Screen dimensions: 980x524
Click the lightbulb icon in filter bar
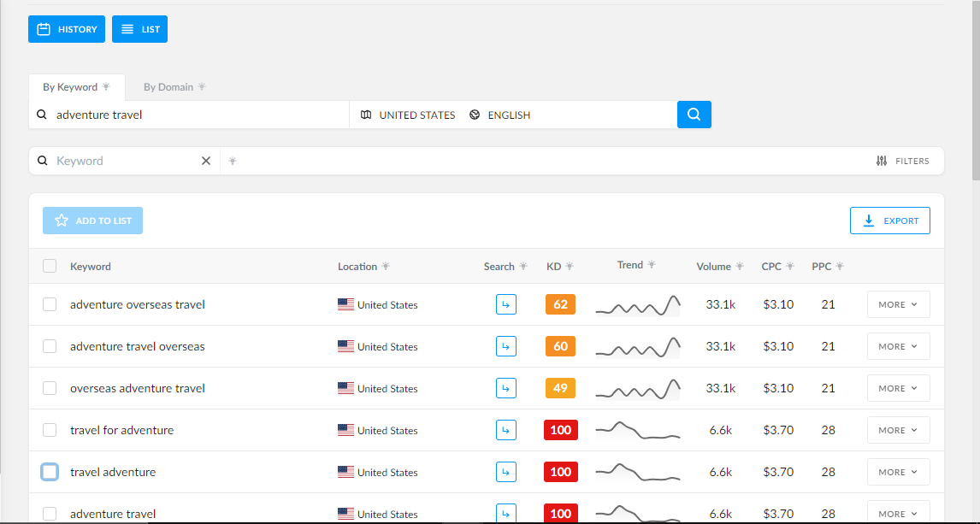point(233,161)
